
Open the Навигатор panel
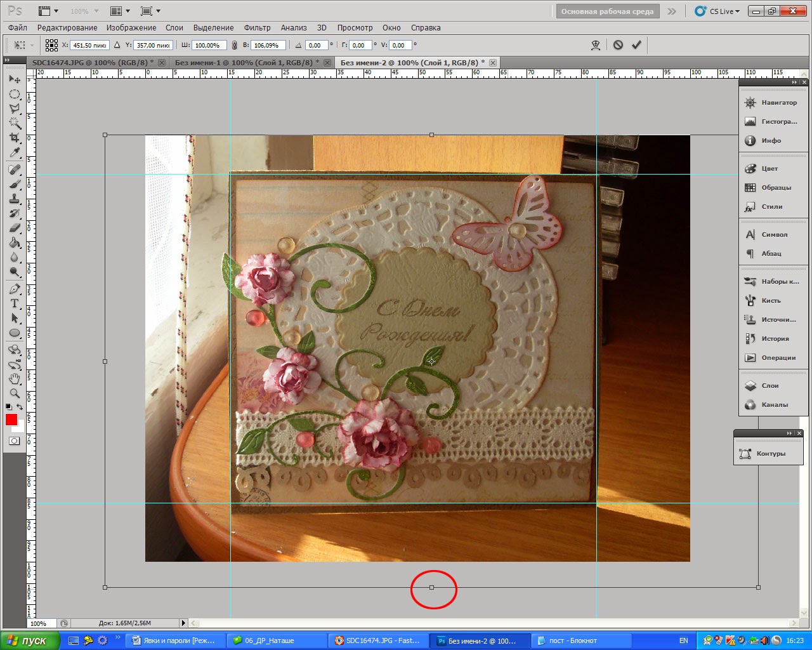point(773,103)
